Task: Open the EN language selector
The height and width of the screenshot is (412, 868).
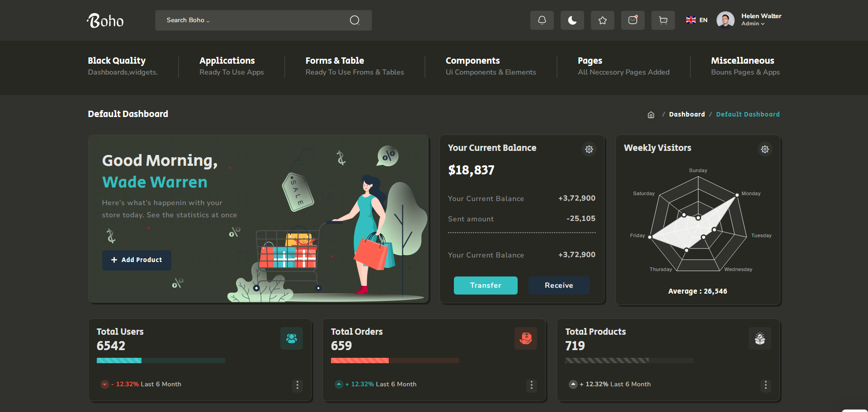Action: tap(697, 20)
